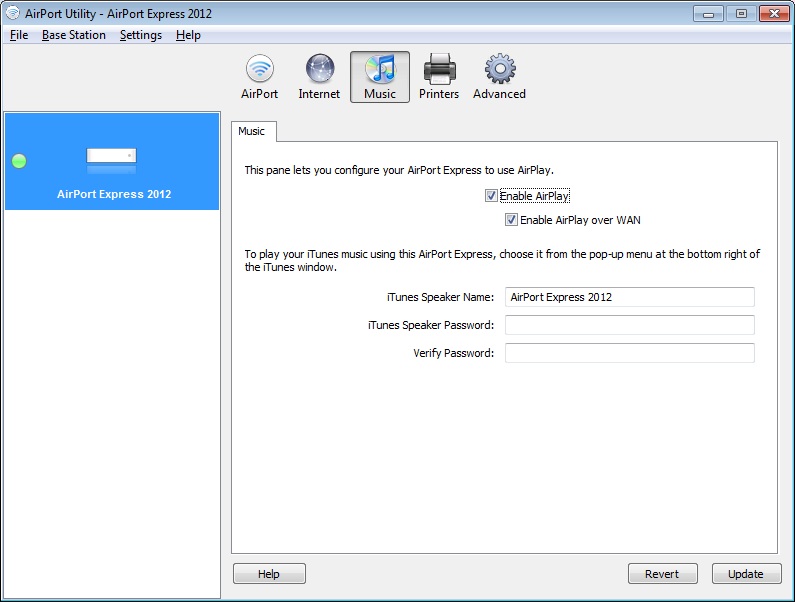The height and width of the screenshot is (602, 795).
Task: Click the Help button at bottom
Action: pyautogui.click(x=269, y=574)
